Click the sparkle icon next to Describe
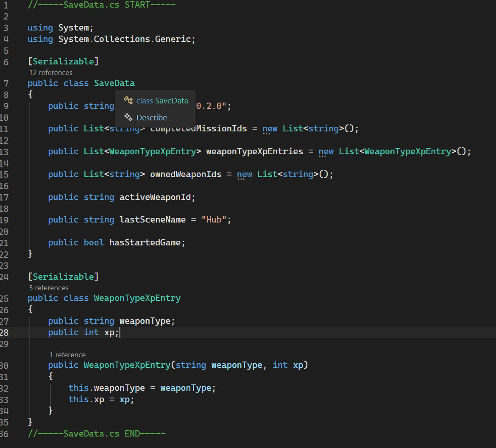The image size is (496, 448). click(x=128, y=117)
